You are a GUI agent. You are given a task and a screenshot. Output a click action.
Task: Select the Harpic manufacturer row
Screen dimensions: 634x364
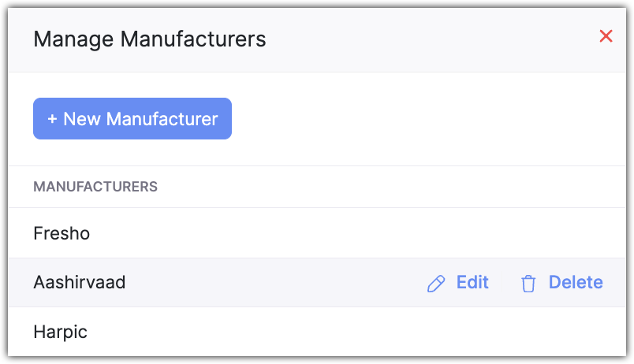tap(60, 332)
